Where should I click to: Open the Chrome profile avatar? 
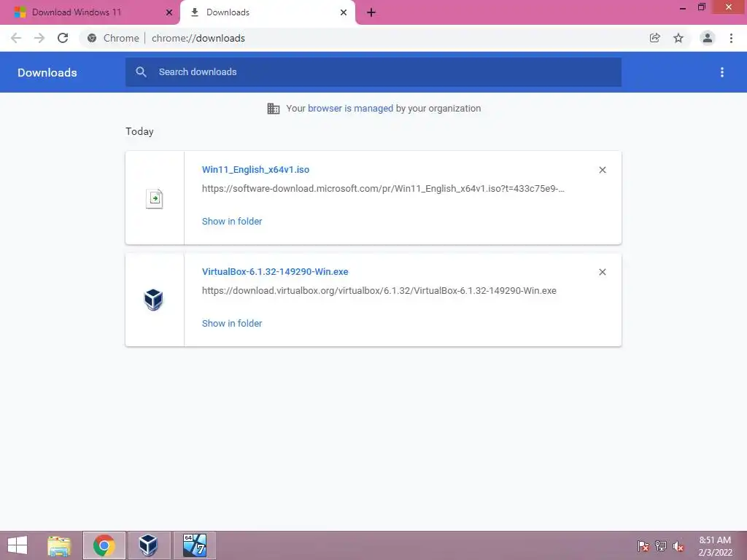pyautogui.click(x=708, y=38)
